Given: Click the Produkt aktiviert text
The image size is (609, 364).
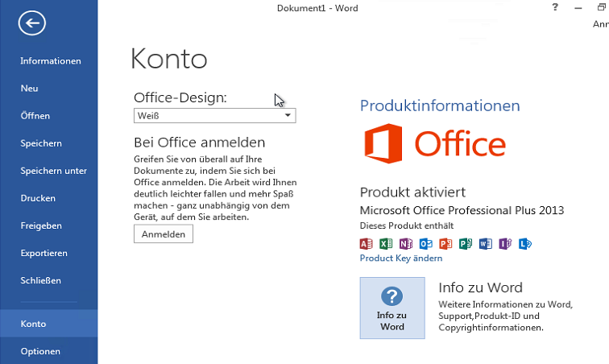Looking at the screenshot, I should tap(412, 192).
